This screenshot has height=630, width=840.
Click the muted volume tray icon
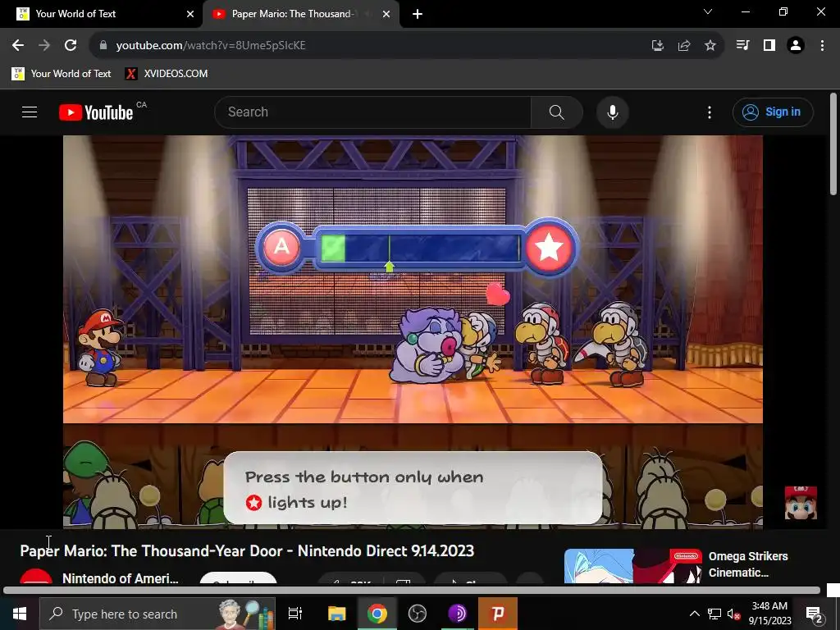tap(733, 614)
